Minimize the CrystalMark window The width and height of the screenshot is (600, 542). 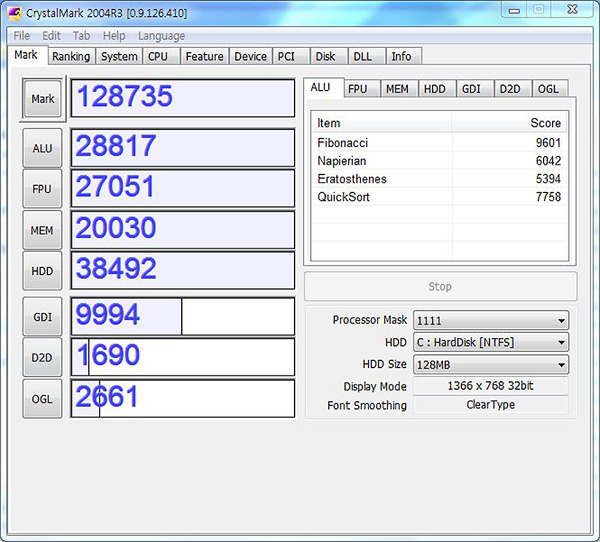point(514,10)
